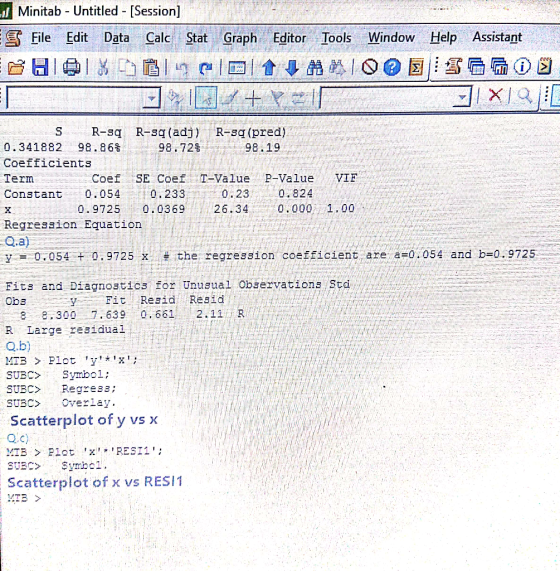The height and width of the screenshot is (571, 560).
Task: Click the 'Coefficients' heading text
Action: click(47, 163)
